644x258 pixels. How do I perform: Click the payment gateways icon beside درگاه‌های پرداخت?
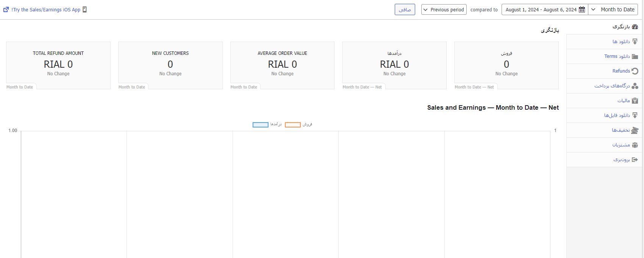click(635, 86)
